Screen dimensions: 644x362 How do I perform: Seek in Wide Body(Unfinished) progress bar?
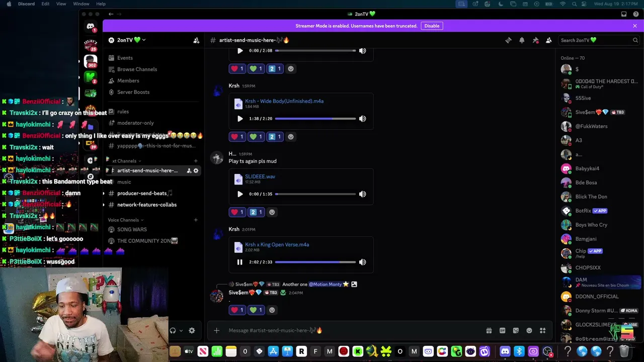tap(315, 119)
